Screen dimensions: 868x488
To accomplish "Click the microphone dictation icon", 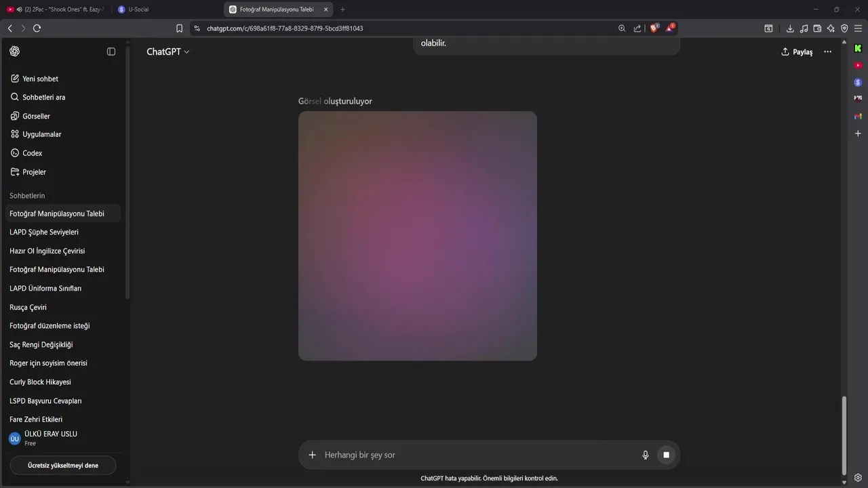I will (646, 455).
